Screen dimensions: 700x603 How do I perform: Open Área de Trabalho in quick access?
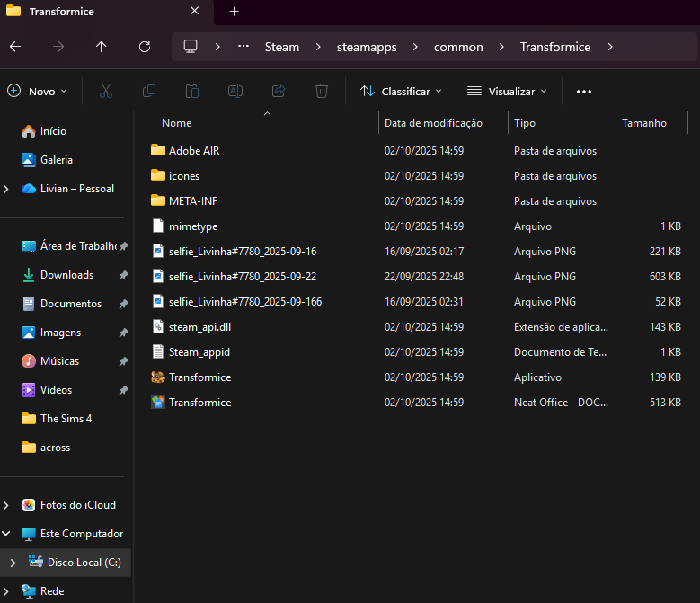tap(69, 246)
